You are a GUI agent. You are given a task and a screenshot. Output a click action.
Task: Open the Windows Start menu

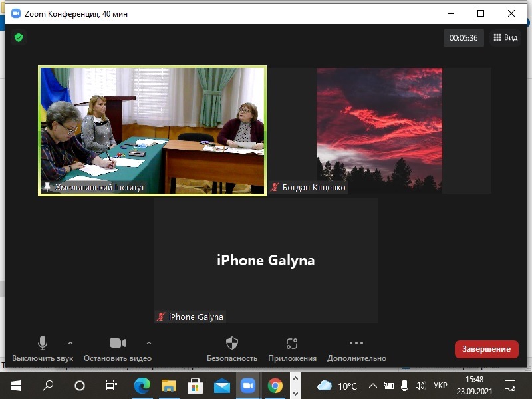[x=16, y=385]
